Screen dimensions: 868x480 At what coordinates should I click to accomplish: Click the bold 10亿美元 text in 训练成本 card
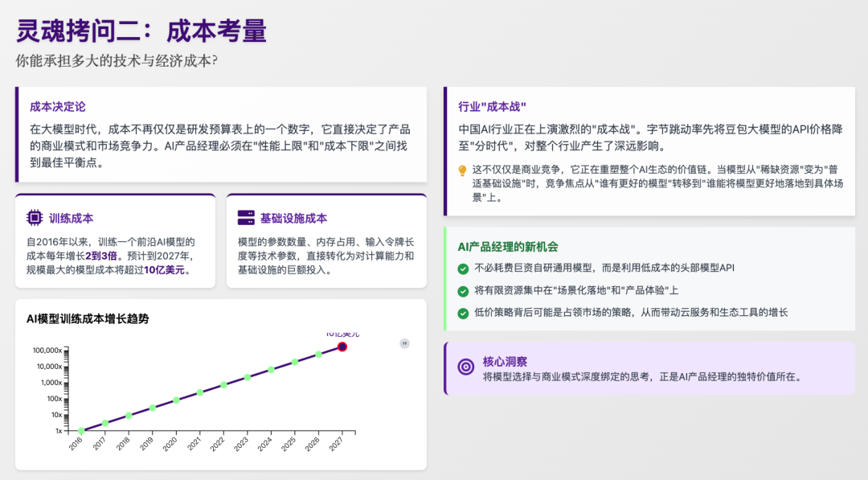point(164,270)
